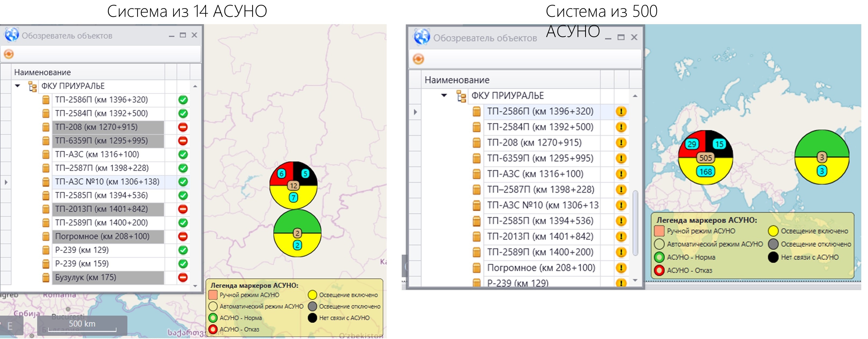Click the refresh icon in the 500 АСУНО window
This screenshot has width=868, height=339.
418,59
